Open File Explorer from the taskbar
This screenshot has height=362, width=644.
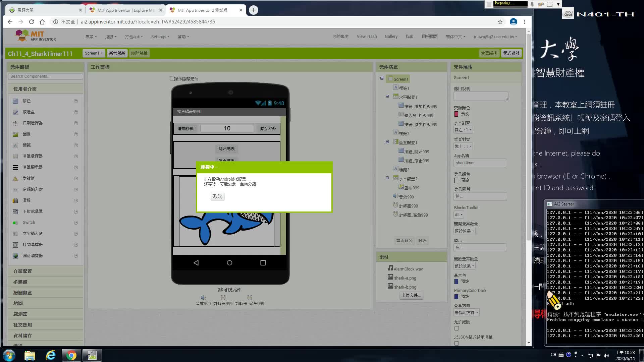30,355
